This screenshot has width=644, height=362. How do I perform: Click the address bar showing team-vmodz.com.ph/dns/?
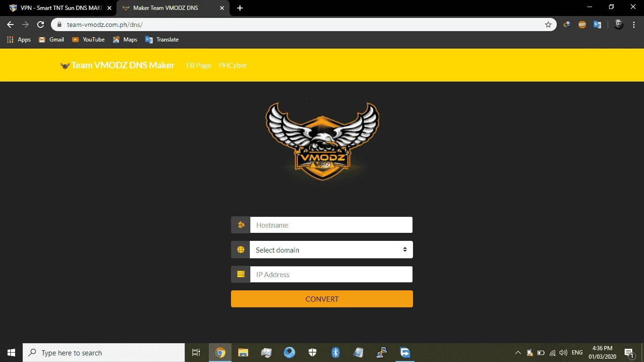coord(304,25)
